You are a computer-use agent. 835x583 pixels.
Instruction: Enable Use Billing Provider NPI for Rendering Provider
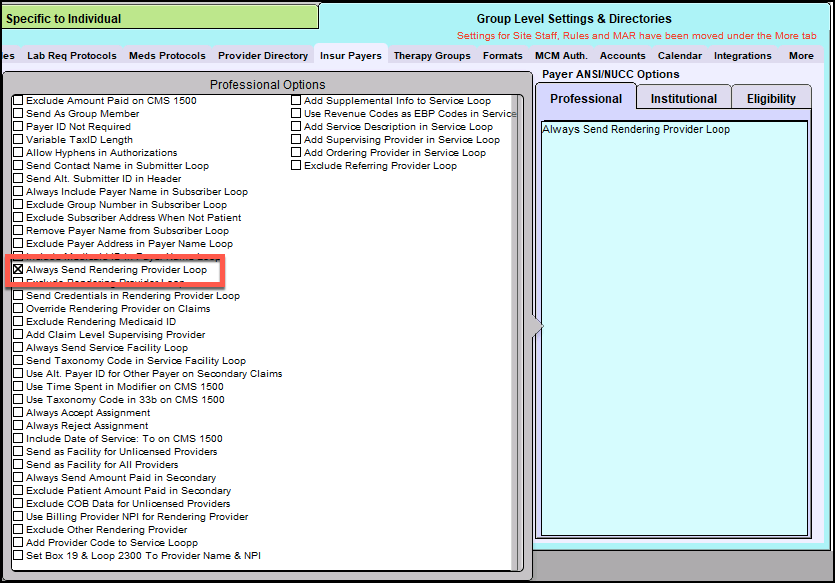tap(18, 516)
